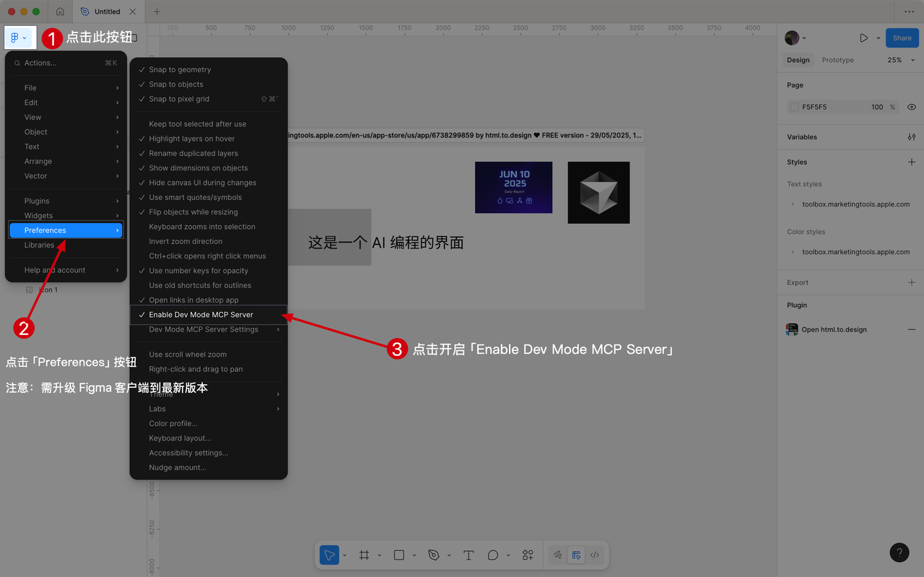This screenshot has width=924, height=577.
Task: Open Color profile… option
Action: click(209, 424)
